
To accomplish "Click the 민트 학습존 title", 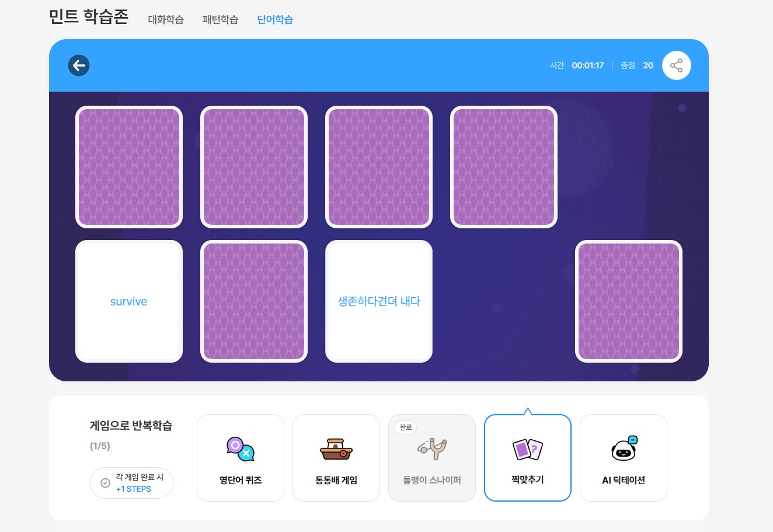I will [89, 16].
